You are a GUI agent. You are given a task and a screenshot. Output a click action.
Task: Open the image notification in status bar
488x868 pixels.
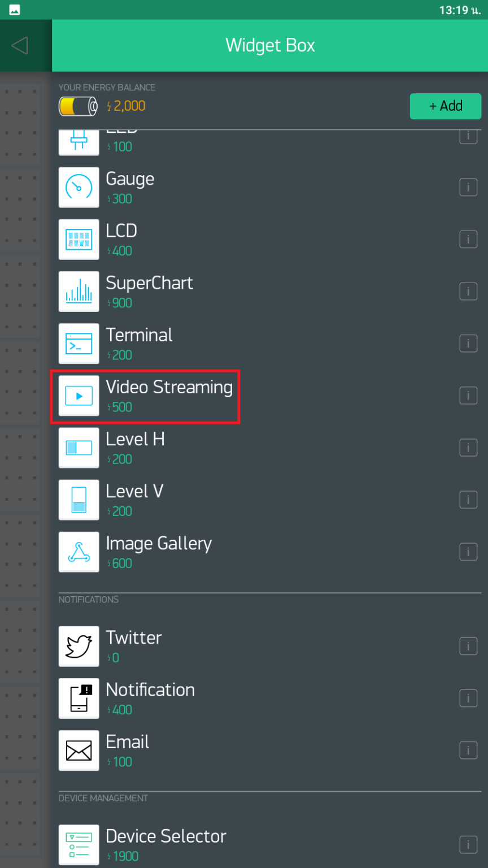(15, 10)
